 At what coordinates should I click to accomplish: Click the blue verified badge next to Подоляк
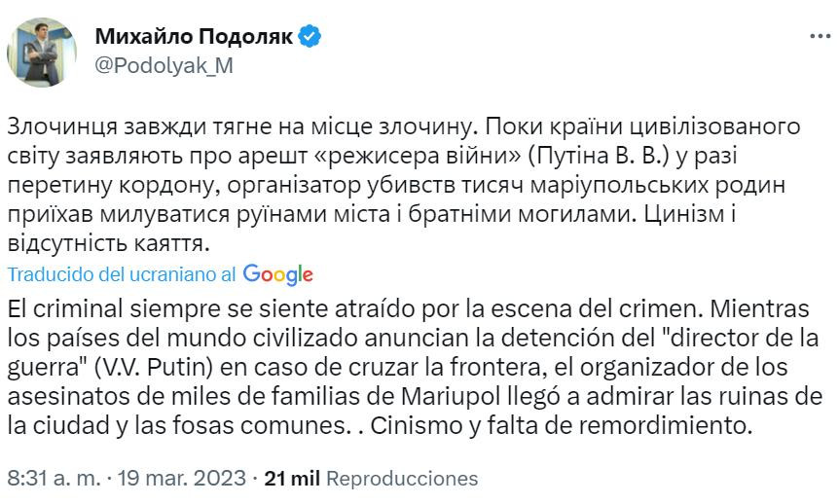310,36
